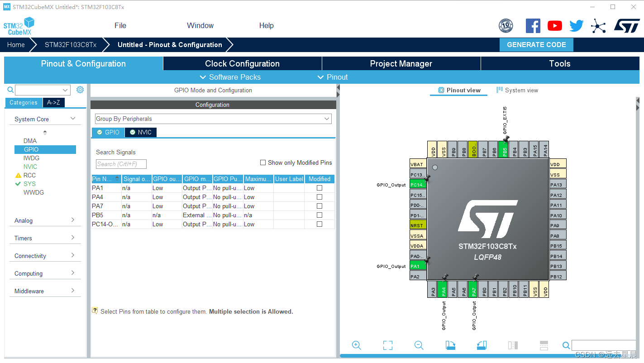The image size is (644, 363).
Task: Rotate chip clockwise icon
Action: [x=450, y=345]
